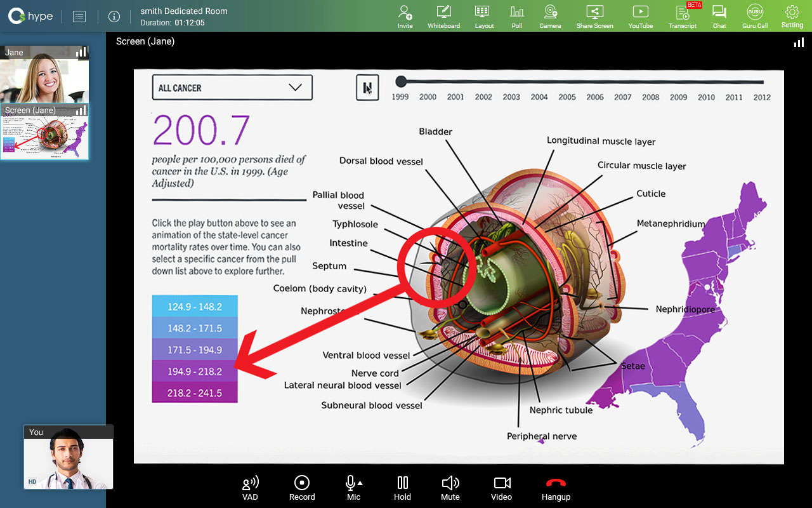Toggle the Video camera button
The width and height of the screenshot is (812, 508).
(502, 488)
